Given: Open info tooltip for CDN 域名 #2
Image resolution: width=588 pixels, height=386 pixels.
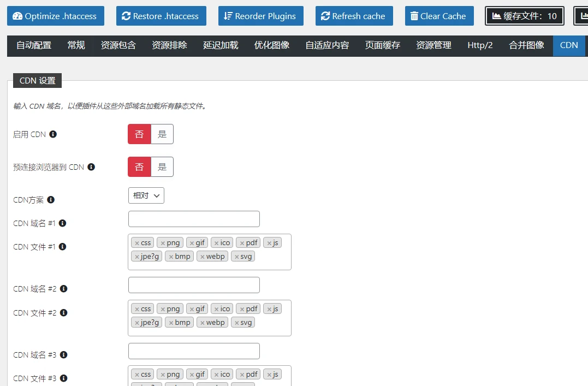Looking at the screenshot, I should (64, 288).
